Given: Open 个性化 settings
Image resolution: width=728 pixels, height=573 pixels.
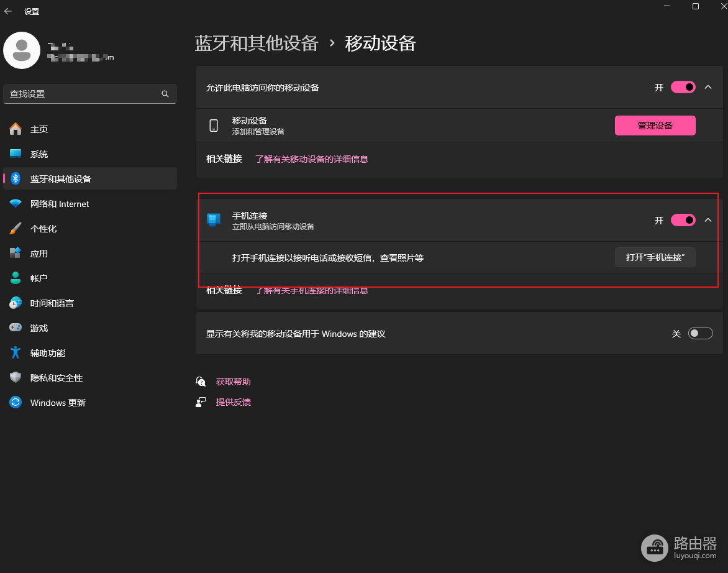Looking at the screenshot, I should (90, 229).
